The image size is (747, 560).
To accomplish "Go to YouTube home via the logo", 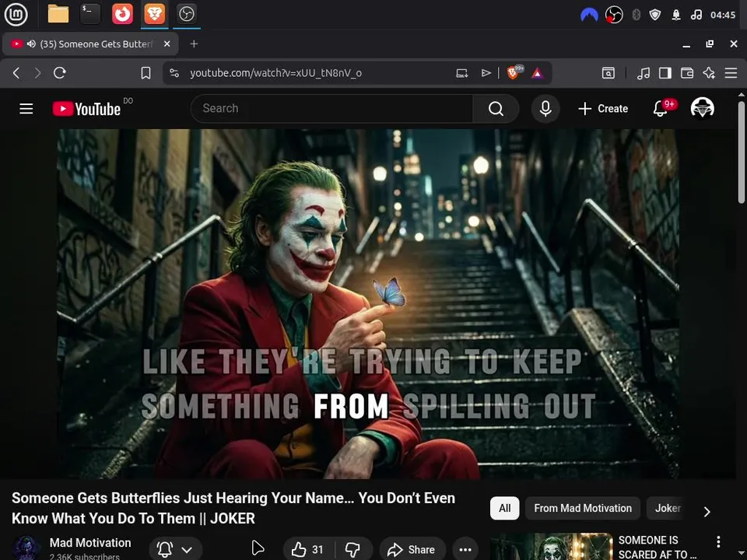I will tap(86, 109).
